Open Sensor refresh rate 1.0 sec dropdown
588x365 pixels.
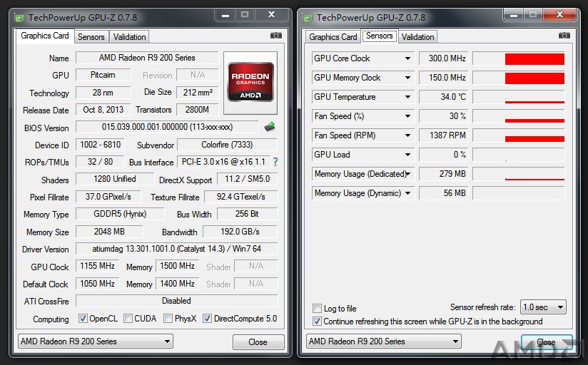(543, 307)
